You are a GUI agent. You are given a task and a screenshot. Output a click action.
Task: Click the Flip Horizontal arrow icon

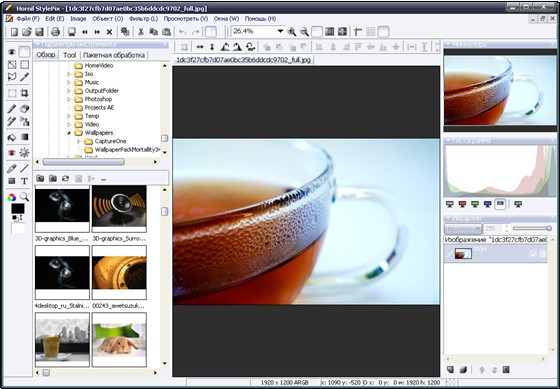click(x=200, y=47)
